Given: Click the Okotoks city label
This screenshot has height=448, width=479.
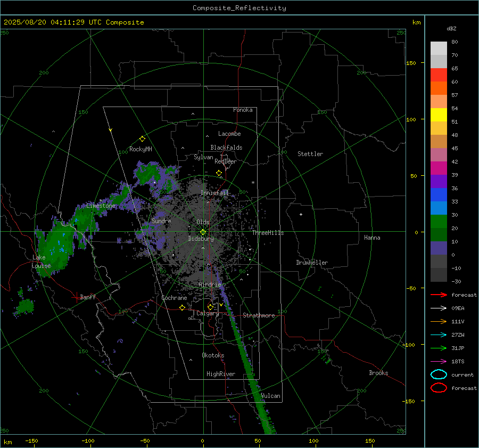Looking at the screenshot, I should pos(213,355).
